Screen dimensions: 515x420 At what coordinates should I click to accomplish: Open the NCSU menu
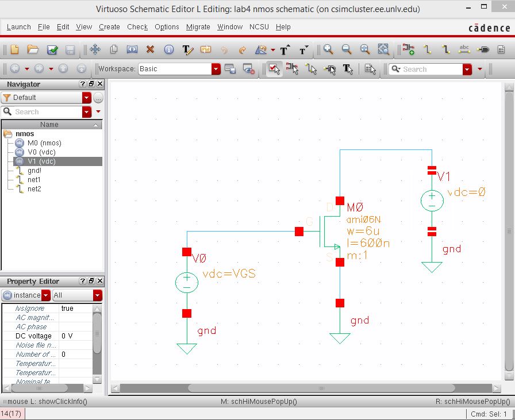259,27
